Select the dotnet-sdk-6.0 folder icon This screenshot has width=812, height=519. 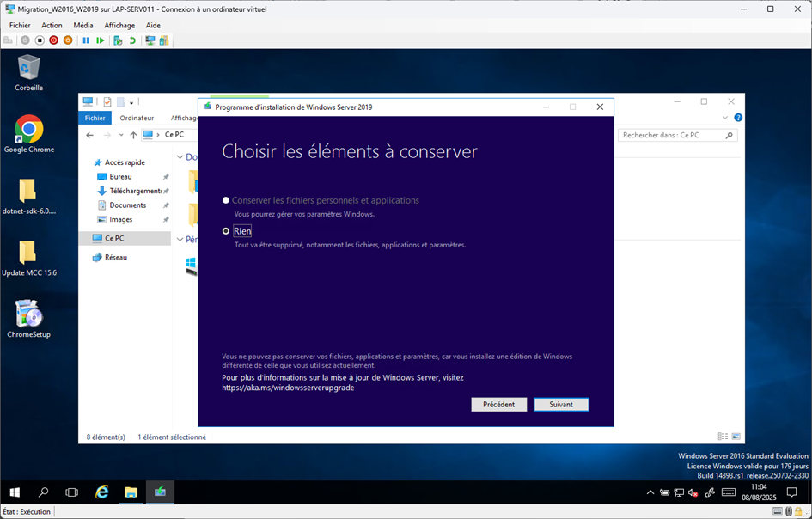coord(29,196)
